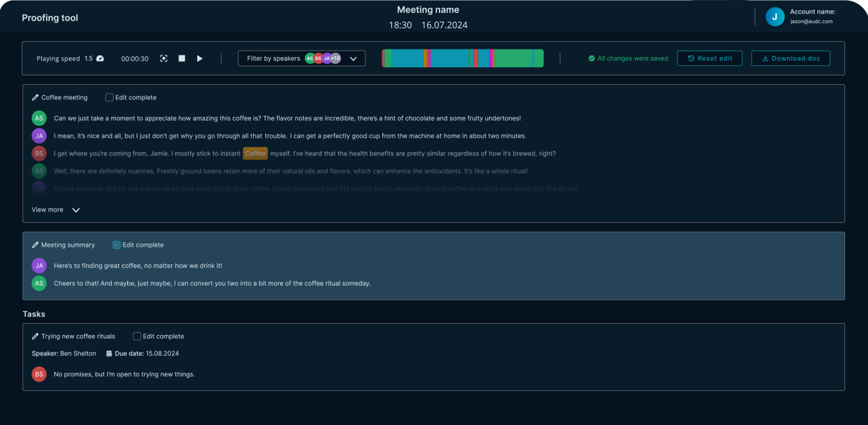Click the pencil icon beside Meeting summary
The height and width of the screenshot is (425, 868).
(35, 245)
